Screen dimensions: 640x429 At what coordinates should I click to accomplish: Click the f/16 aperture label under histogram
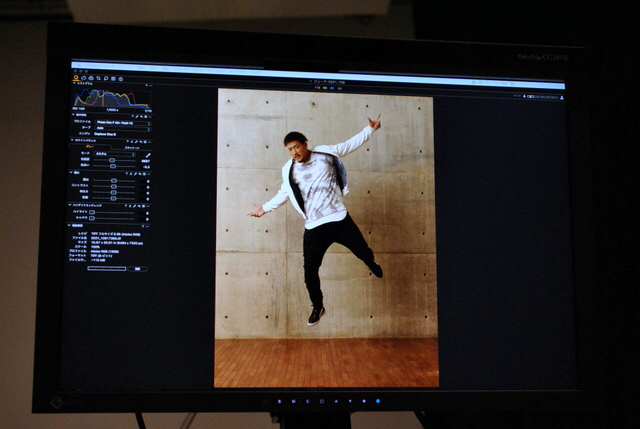pyautogui.click(x=148, y=111)
